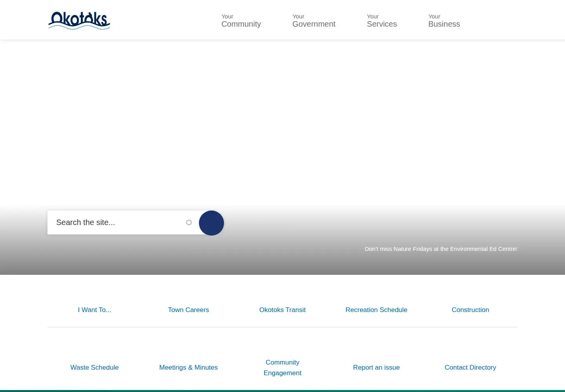Viewport: 565px width, 392px height.
Task: Open the I Want To... link
Action: pos(95,310)
